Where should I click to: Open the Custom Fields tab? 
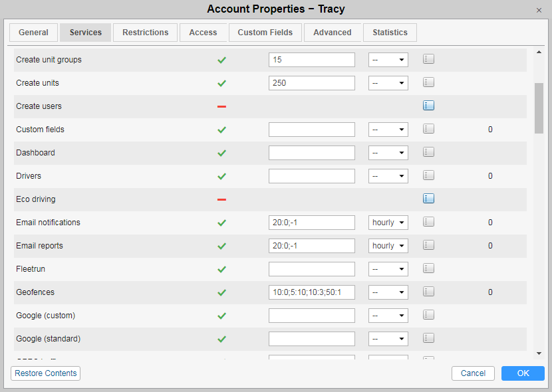(265, 33)
